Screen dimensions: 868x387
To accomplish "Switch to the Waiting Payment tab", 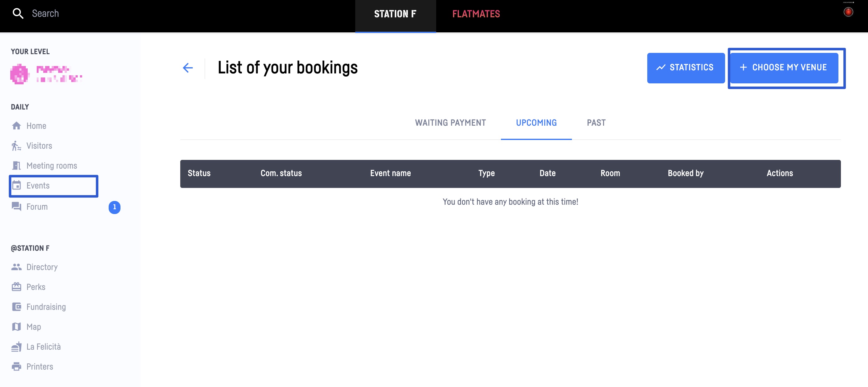I will point(450,123).
